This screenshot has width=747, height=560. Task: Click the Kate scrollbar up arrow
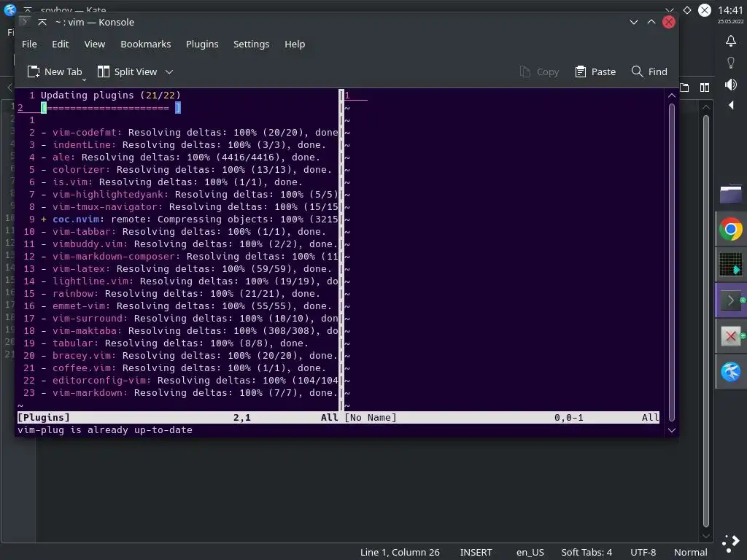[x=706, y=107]
